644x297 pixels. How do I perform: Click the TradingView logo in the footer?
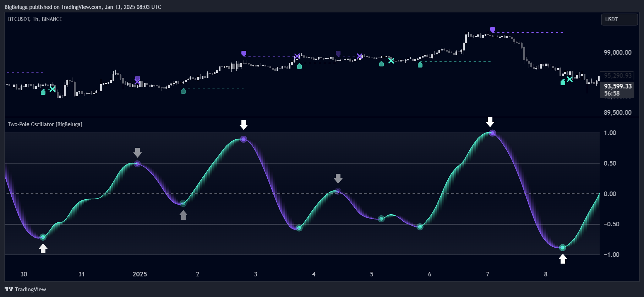(x=25, y=289)
